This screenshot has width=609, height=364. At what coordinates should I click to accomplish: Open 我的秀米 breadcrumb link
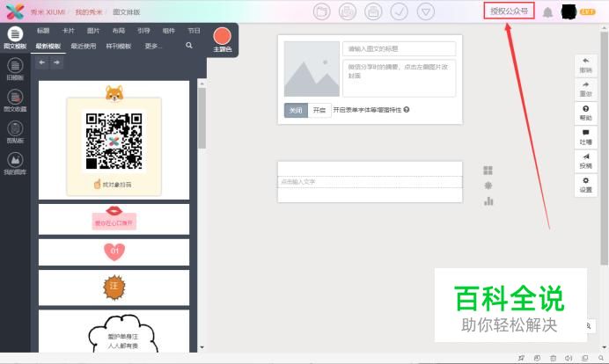(89, 12)
